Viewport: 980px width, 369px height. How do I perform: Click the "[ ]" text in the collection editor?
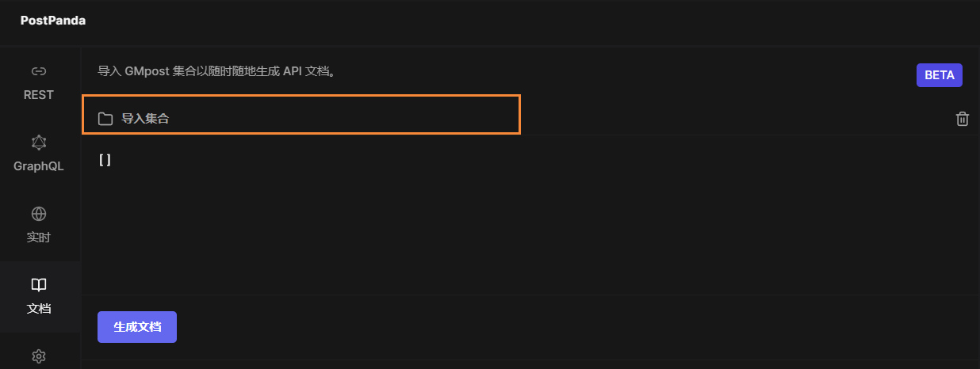coord(105,159)
